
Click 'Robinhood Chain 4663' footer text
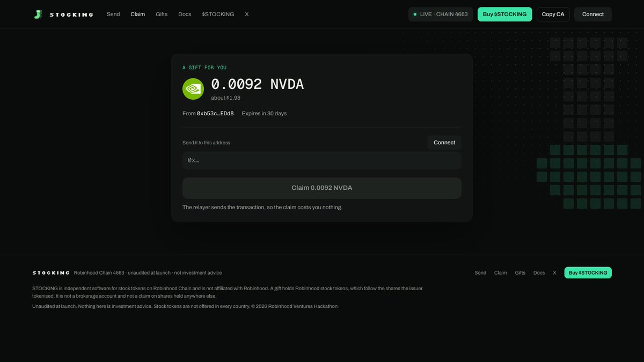tap(99, 273)
